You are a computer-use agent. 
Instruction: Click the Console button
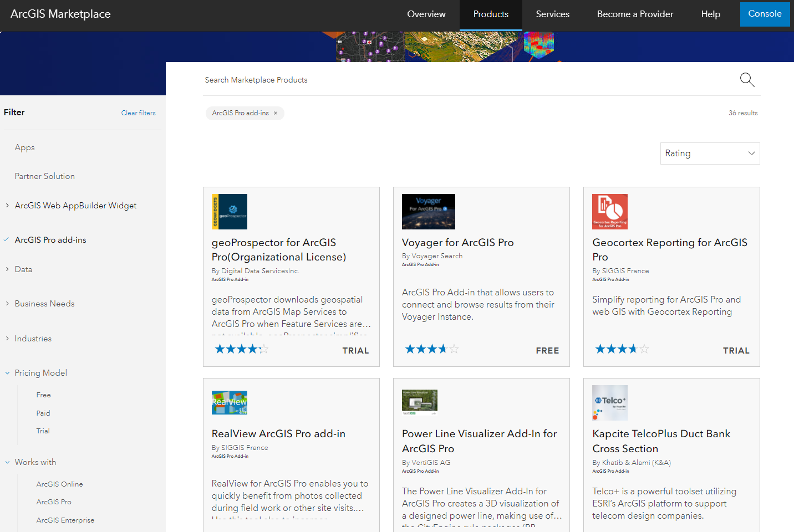coord(765,14)
